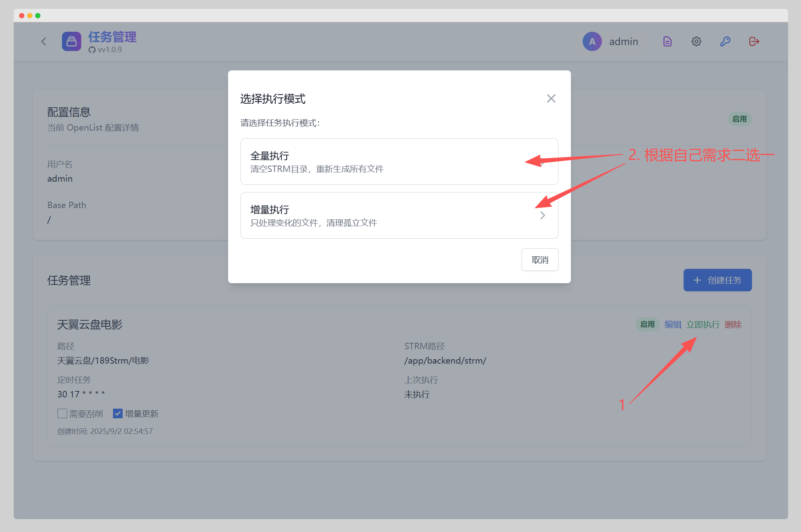
Task: Click the logout icon
Action: click(754, 41)
